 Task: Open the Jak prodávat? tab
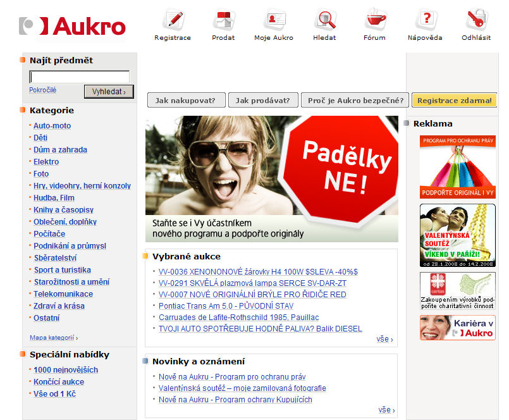pos(263,101)
